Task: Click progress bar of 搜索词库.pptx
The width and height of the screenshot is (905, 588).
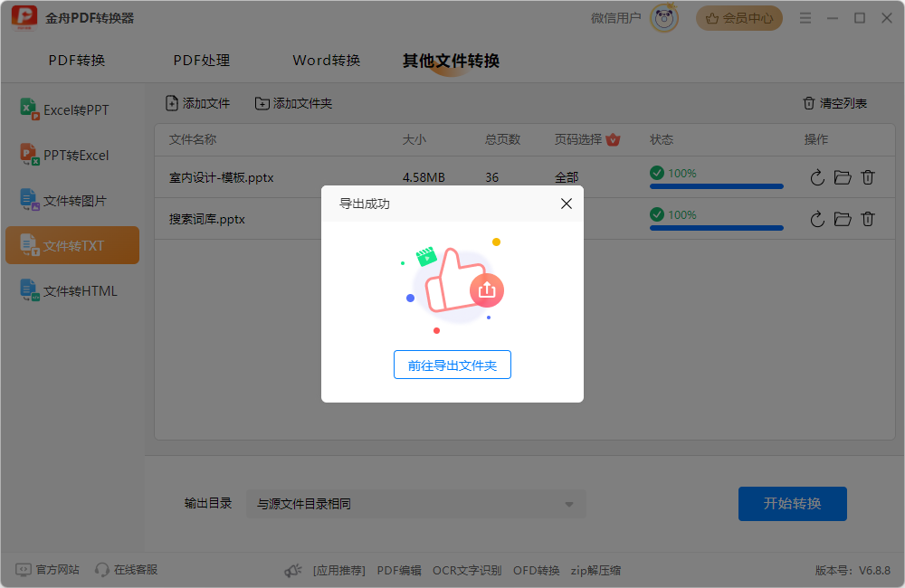Action: pos(716,228)
